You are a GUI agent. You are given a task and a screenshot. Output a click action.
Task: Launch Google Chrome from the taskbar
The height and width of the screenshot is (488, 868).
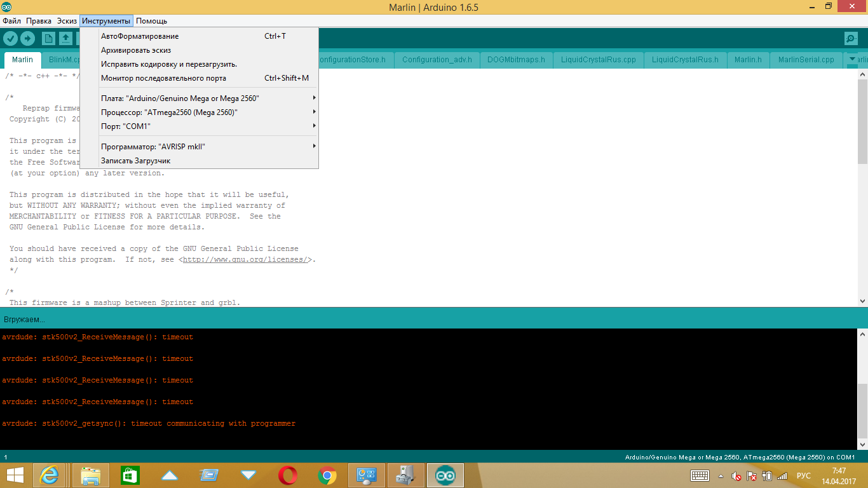click(x=327, y=475)
